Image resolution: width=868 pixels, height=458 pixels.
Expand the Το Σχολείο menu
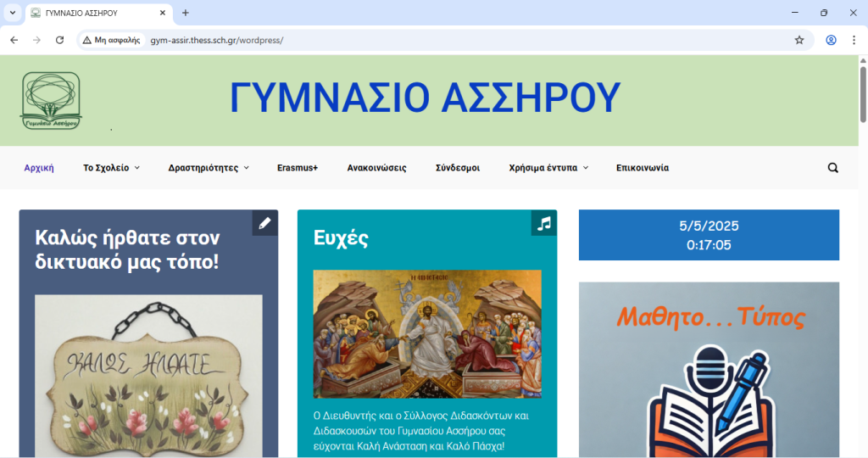(x=111, y=168)
